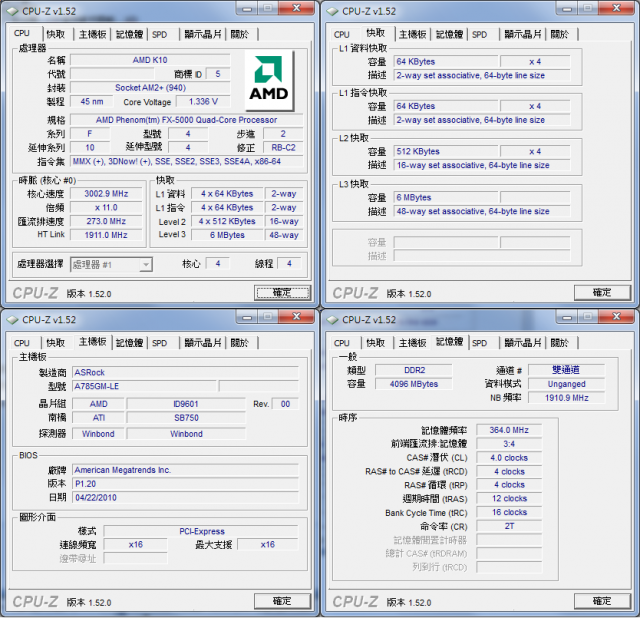The height and width of the screenshot is (618, 640).
Task: Switch to 快取 tab in top-left window
Action: (x=56, y=34)
